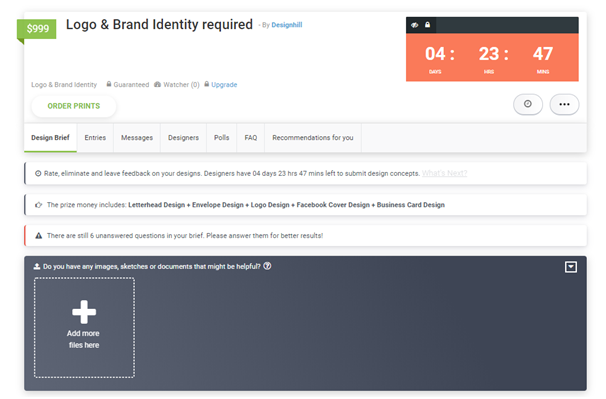The width and height of the screenshot is (606, 399).
Task: Click the lock icon in timer header
Action: pos(427,25)
